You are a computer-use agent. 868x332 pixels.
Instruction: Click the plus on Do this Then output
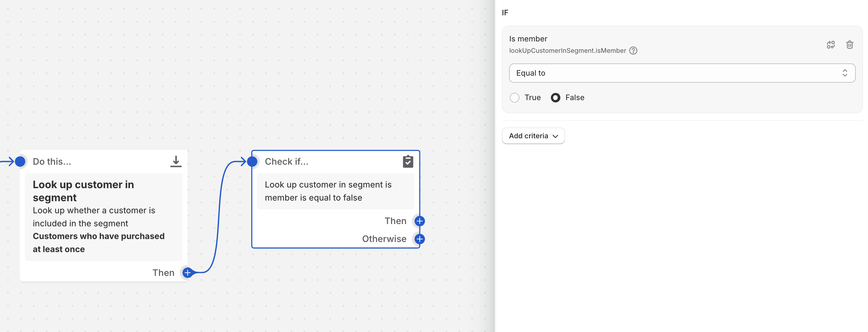click(188, 272)
